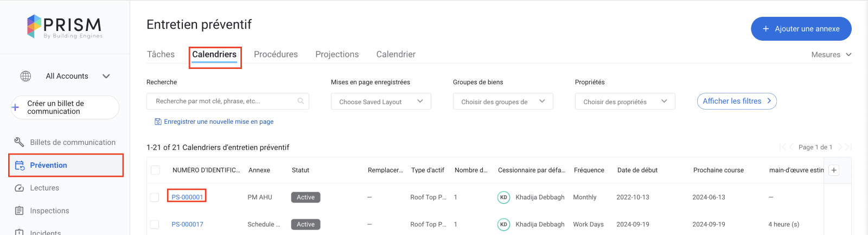The image size is (868, 235).
Task: Click the save icon for new layout
Action: point(158,122)
